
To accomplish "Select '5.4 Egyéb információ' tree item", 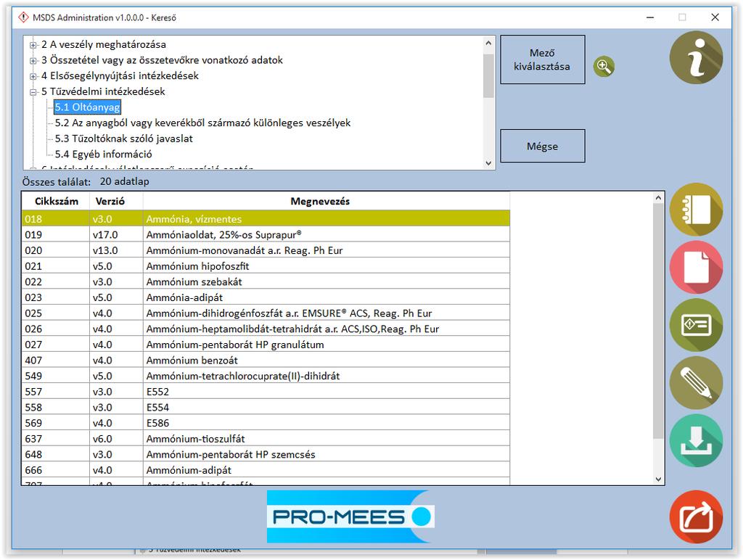I will [103, 154].
